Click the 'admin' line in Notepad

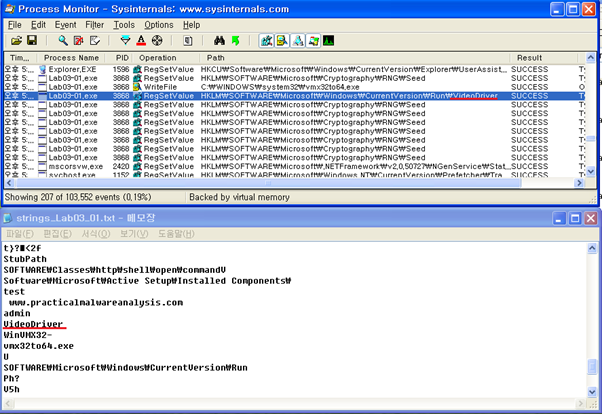[17, 313]
